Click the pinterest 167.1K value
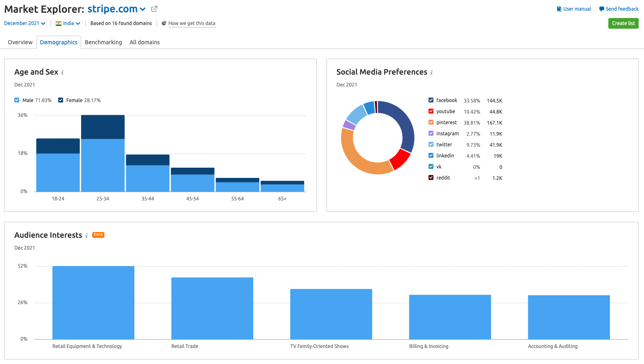Image resolution: width=644 pixels, height=364 pixels. point(494,123)
